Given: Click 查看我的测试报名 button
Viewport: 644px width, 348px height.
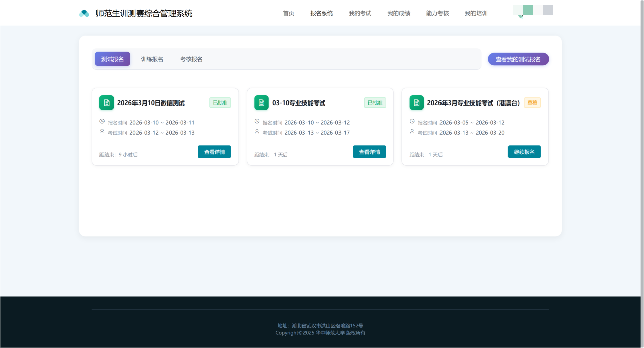Looking at the screenshot, I should pos(518,59).
